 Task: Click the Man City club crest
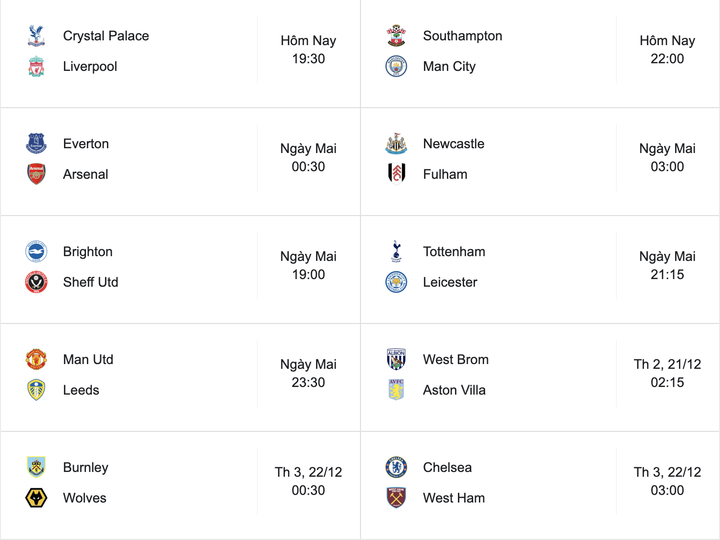pyautogui.click(x=397, y=67)
